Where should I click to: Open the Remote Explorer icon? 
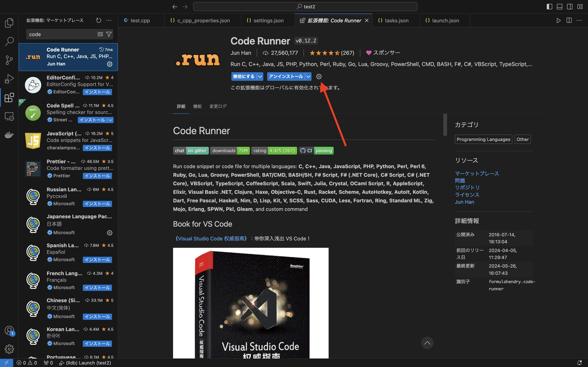(9, 116)
